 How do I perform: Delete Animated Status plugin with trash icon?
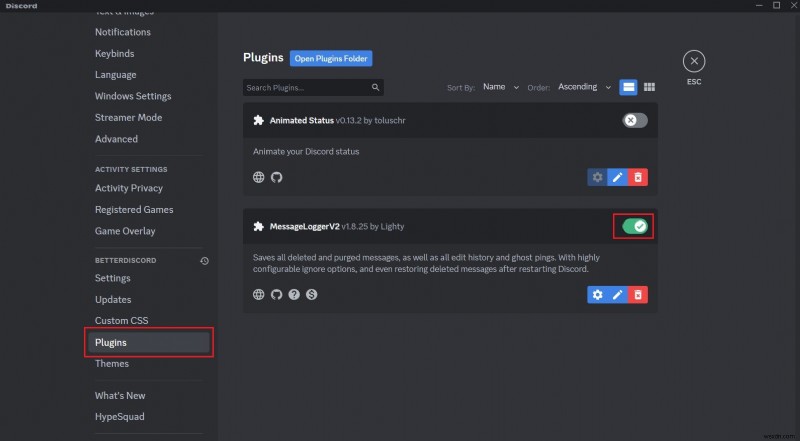[638, 177]
